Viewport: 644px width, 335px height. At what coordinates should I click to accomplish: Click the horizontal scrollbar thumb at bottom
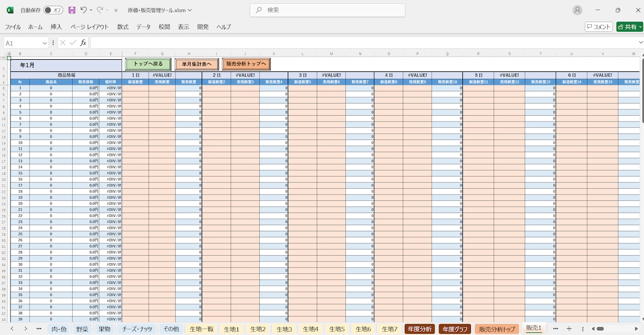point(600,329)
